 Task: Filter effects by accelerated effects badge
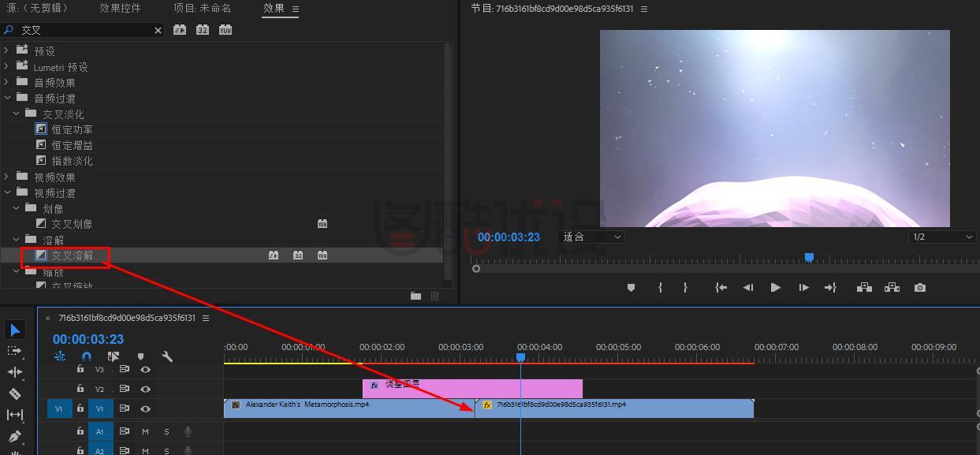180,30
